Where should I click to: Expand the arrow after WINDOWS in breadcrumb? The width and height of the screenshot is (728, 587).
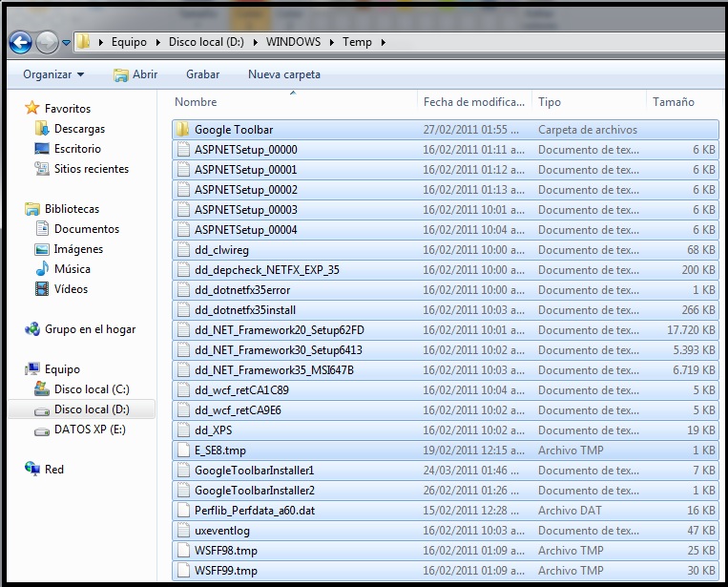pyautogui.click(x=332, y=42)
